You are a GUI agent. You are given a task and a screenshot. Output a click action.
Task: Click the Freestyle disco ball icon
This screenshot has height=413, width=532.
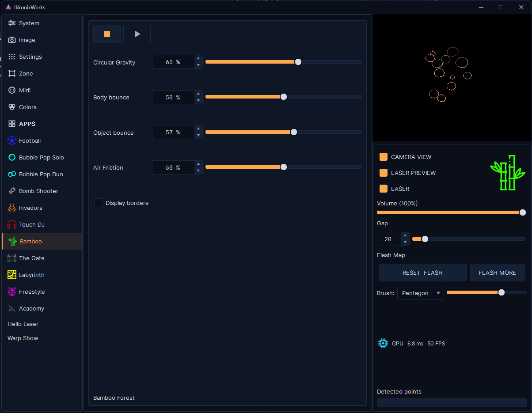pos(12,292)
